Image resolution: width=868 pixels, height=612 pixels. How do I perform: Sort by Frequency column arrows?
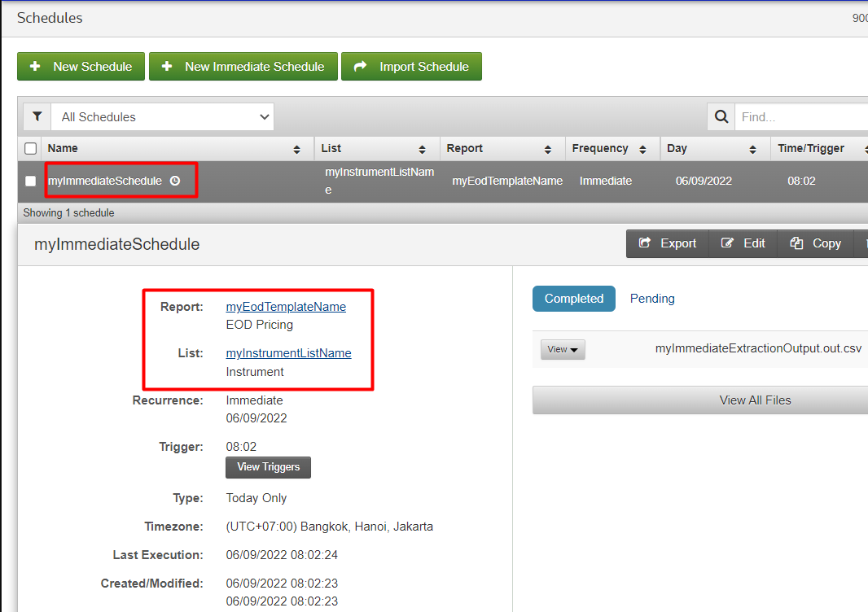[x=642, y=150]
